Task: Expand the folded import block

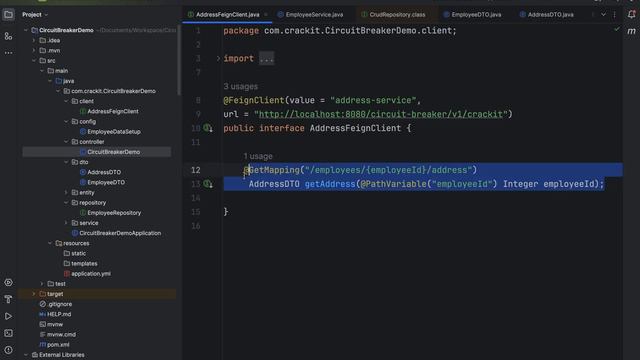Action: pyautogui.click(x=218, y=59)
